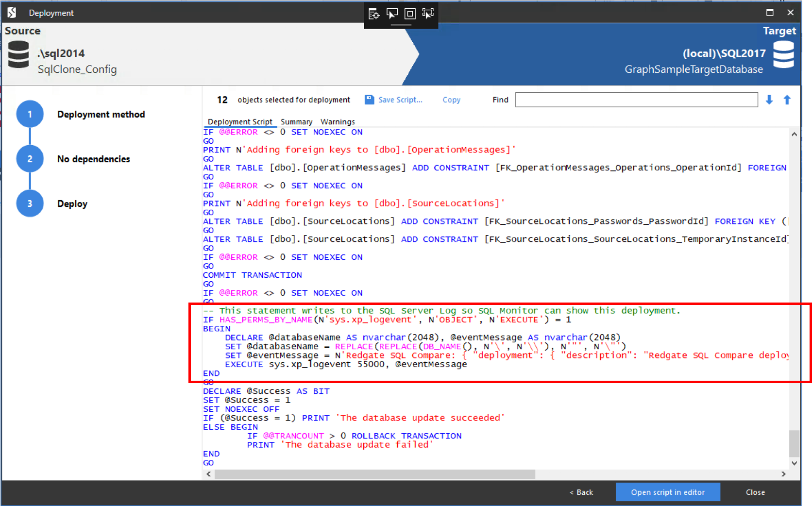Go back with the Back button
The image size is (812, 506).
pyautogui.click(x=581, y=492)
